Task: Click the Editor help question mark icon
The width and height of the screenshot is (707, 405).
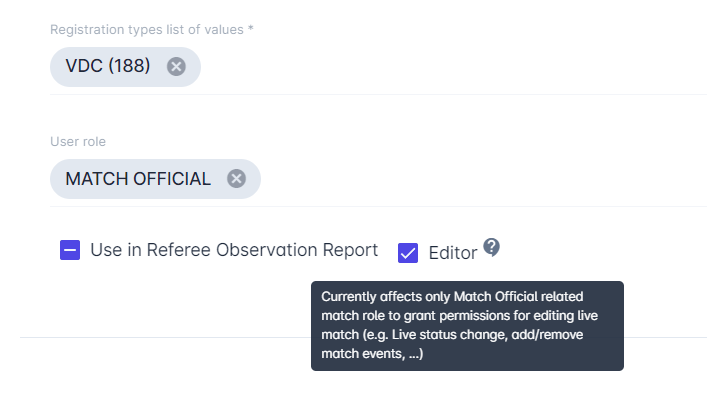Action: pyautogui.click(x=491, y=247)
